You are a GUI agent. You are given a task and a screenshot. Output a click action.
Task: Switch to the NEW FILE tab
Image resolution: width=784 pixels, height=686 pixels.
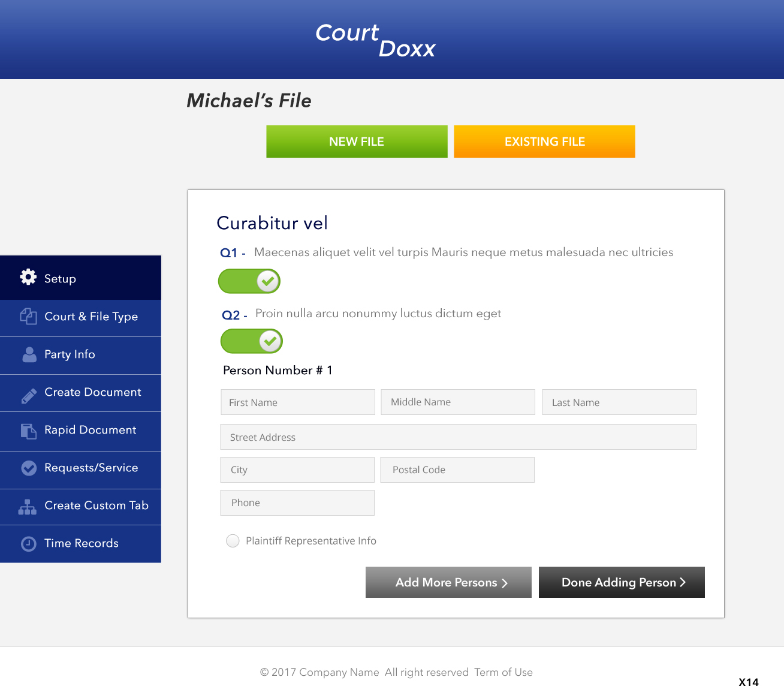tap(357, 142)
